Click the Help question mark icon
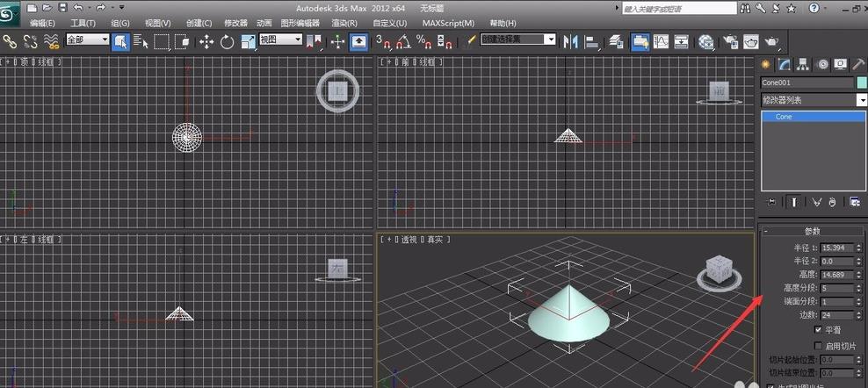The image size is (868, 388). tap(814, 8)
